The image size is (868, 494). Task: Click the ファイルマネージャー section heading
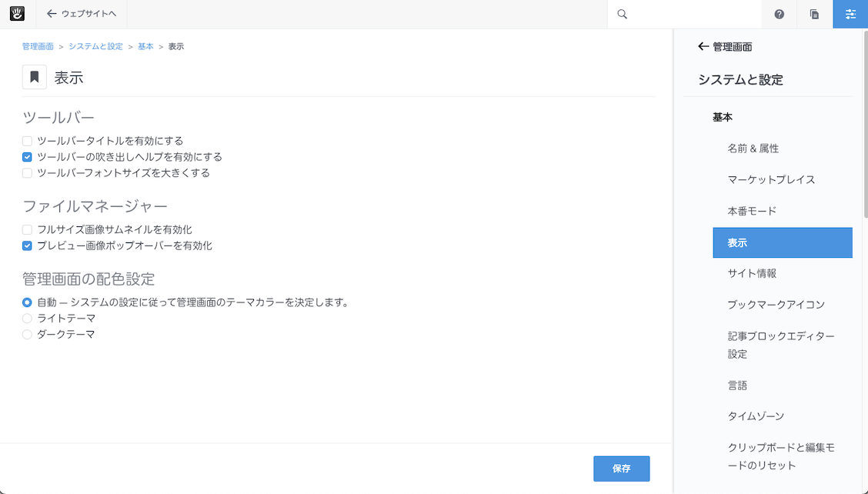coord(95,206)
